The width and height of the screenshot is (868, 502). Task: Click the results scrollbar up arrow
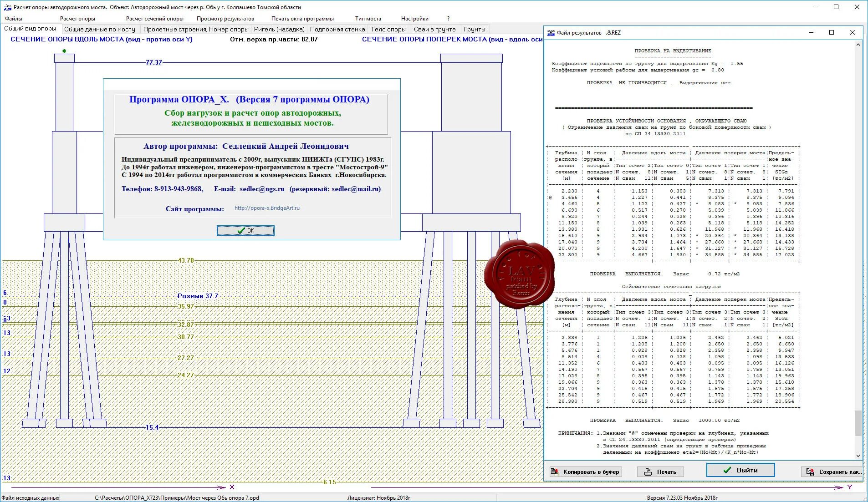[858, 45]
